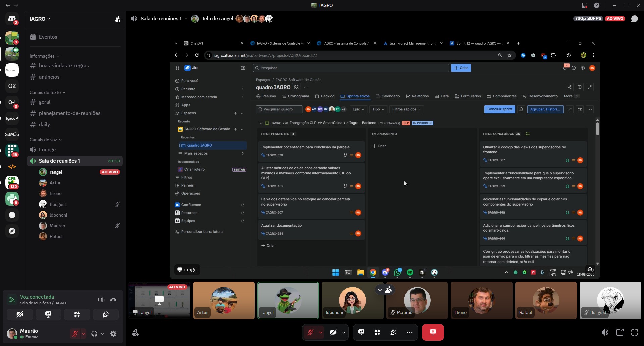Toggle camera in voice connected panel
Screen dimensions: 644x346
(20, 314)
